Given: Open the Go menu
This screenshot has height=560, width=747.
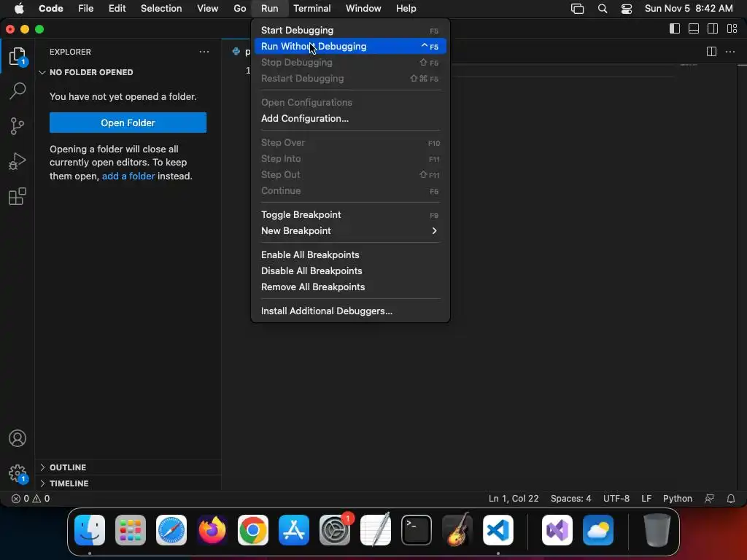Looking at the screenshot, I should [239, 9].
